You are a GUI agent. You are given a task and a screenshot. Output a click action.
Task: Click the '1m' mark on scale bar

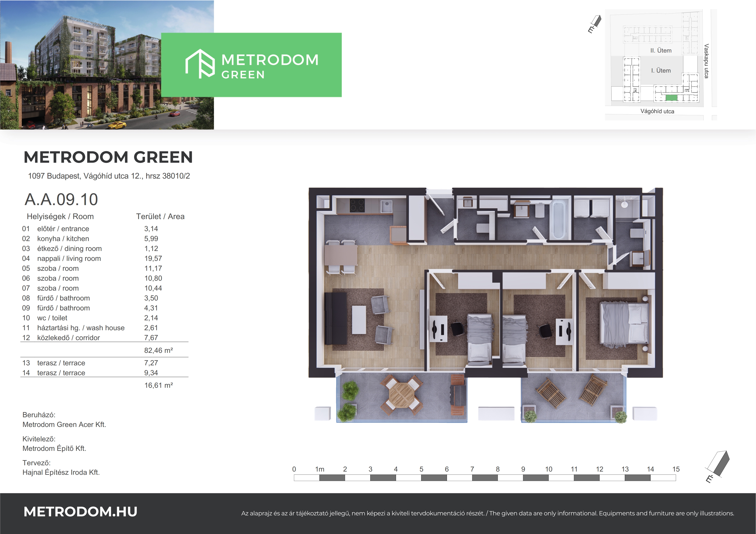click(319, 469)
